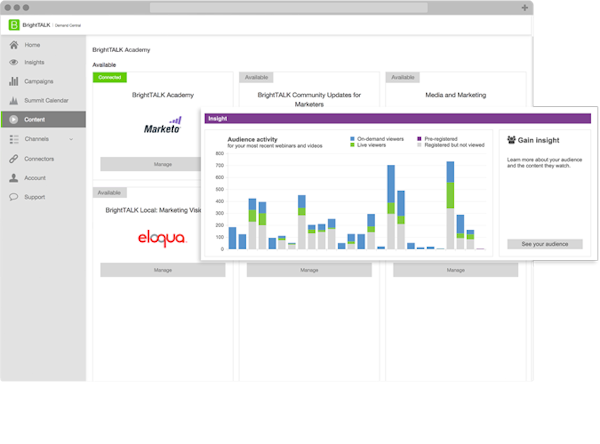Image resolution: width=600 pixels, height=444 pixels.
Task: Click the BrightTALK green logo icon
Action: (14, 25)
